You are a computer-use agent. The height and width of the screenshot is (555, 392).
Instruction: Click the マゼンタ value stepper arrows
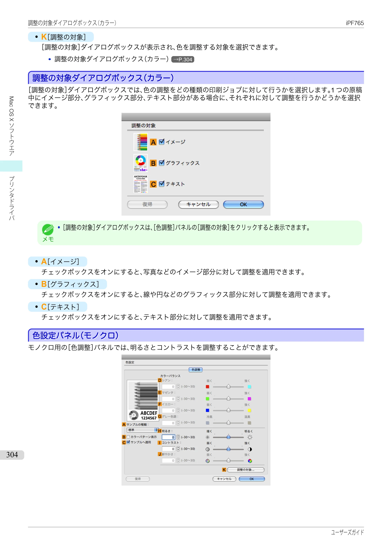coord(178,398)
